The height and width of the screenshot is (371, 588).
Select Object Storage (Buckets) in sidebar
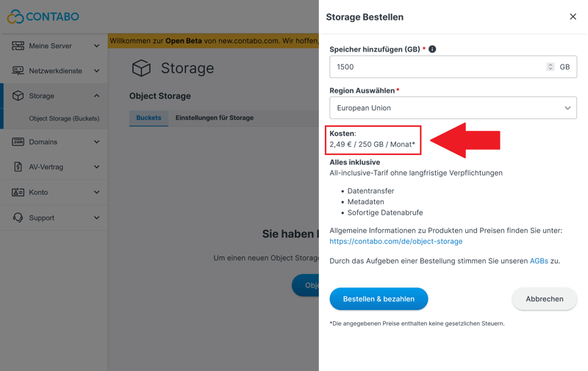(x=64, y=118)
